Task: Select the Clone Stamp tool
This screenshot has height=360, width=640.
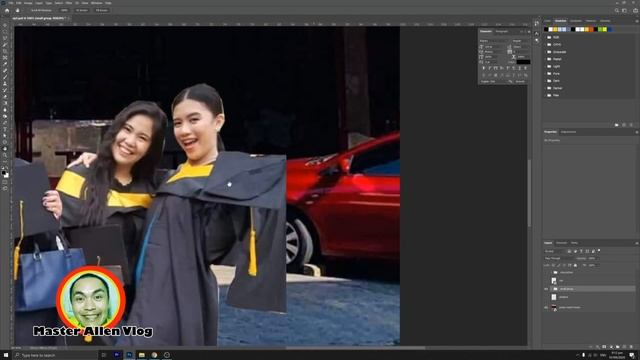Action: click(x=5, y=84)
